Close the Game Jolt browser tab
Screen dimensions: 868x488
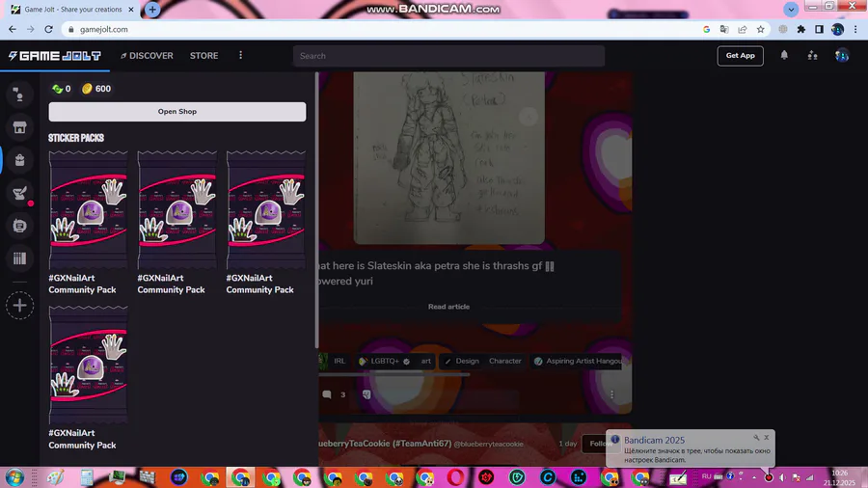131,10
